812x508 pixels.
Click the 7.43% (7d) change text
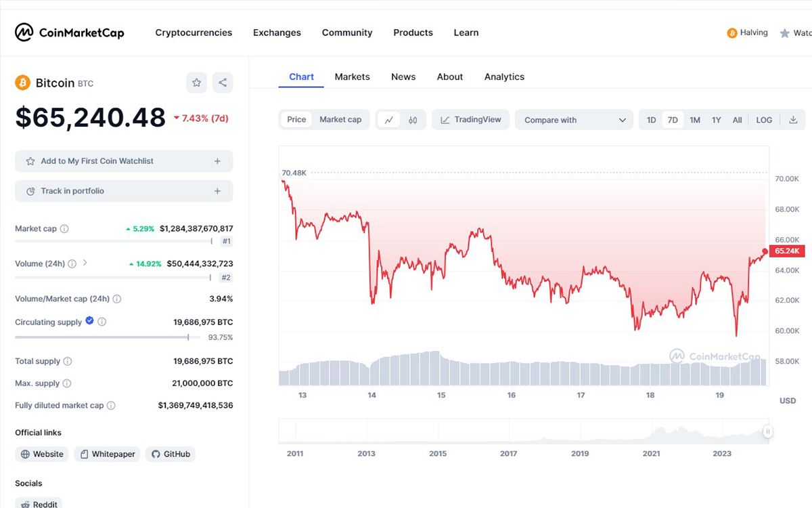201,118
